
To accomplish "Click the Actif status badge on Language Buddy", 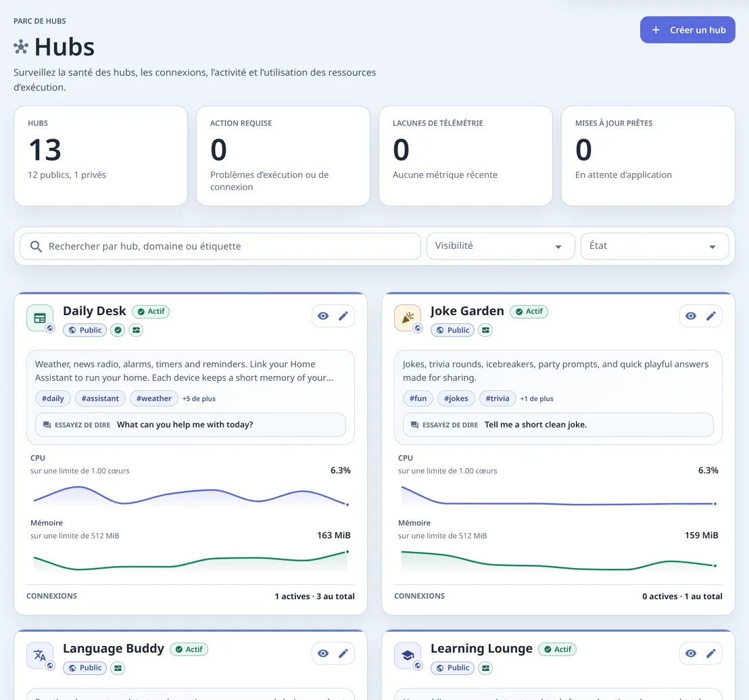I will (189, 649).
